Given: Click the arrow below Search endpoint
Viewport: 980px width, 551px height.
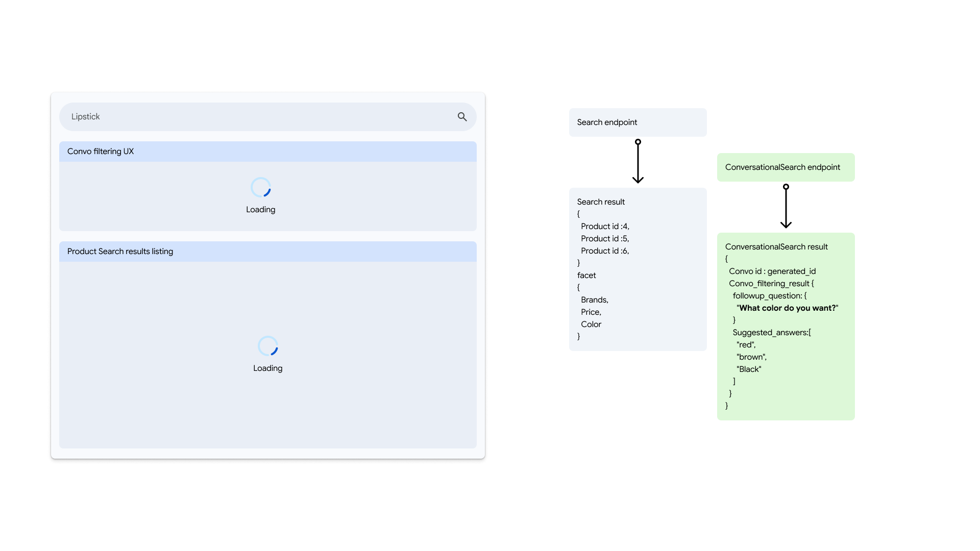Looking at the screenshot, I should 638,161.
